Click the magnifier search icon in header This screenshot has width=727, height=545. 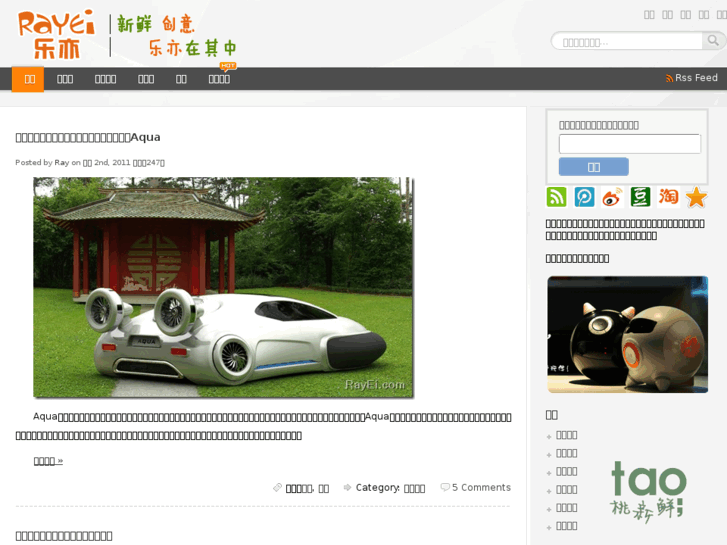(x=713, y=41)
